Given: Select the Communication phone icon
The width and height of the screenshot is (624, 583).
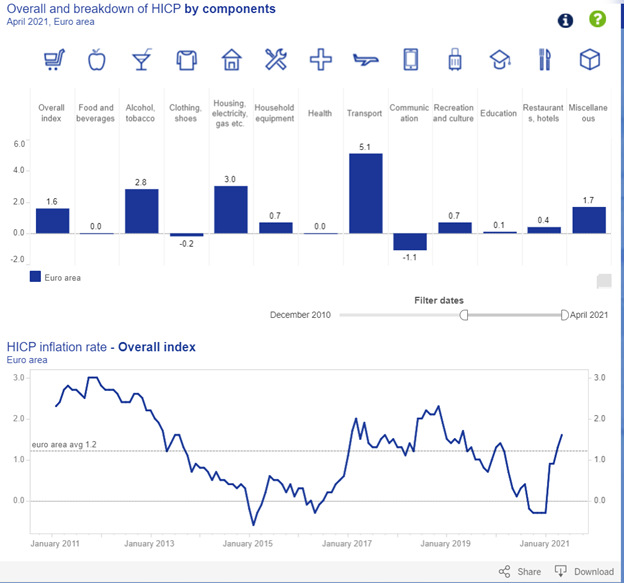Looking at the screenshot, I should pyautogui.click(x=410, y=61).
